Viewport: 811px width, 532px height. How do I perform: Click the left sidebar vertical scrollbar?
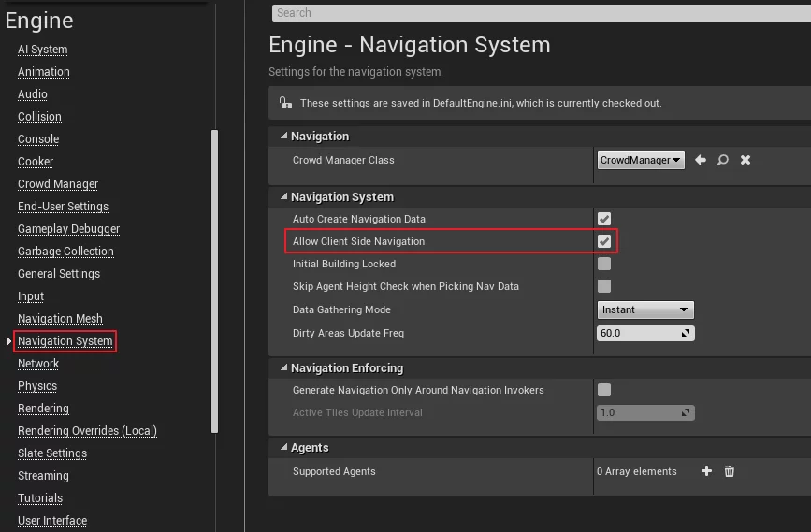point(214,280)
